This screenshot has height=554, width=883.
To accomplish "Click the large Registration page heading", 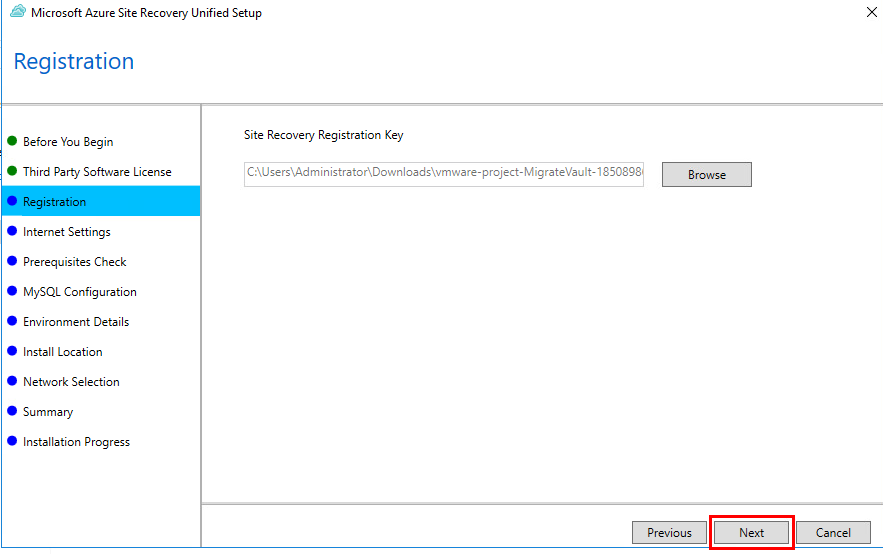I will tap(74, 61).
